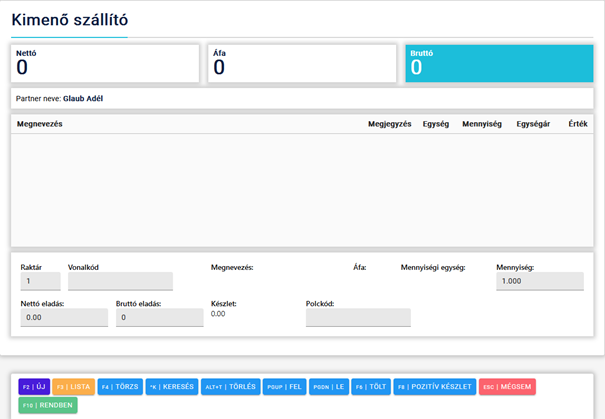Click the F8 POZITÍV KÉSZLET button
605x419 pixels.
(x=434, y=386)
